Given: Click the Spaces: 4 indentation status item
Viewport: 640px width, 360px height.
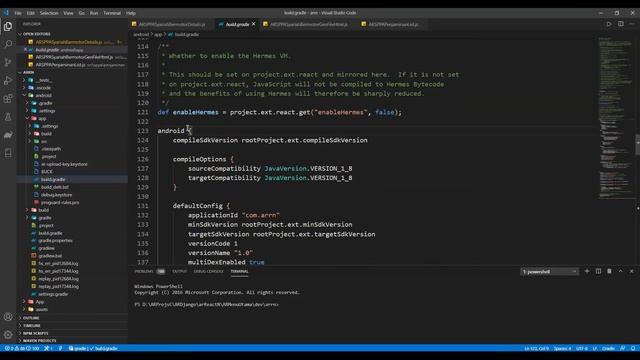Looking at the screenshot, I should tap(562, 348).
